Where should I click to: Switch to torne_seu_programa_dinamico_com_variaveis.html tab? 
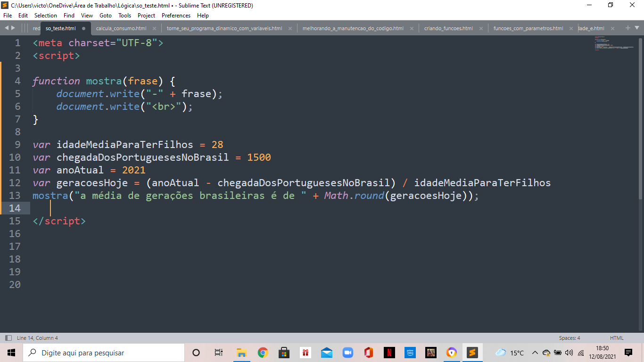click(x=224, y=28)
